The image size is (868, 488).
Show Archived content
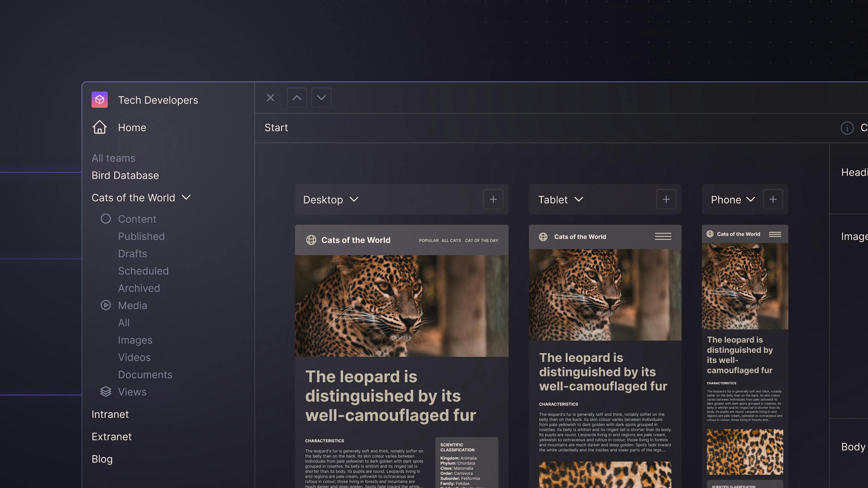pyautogui.click(x=139, y=288)
